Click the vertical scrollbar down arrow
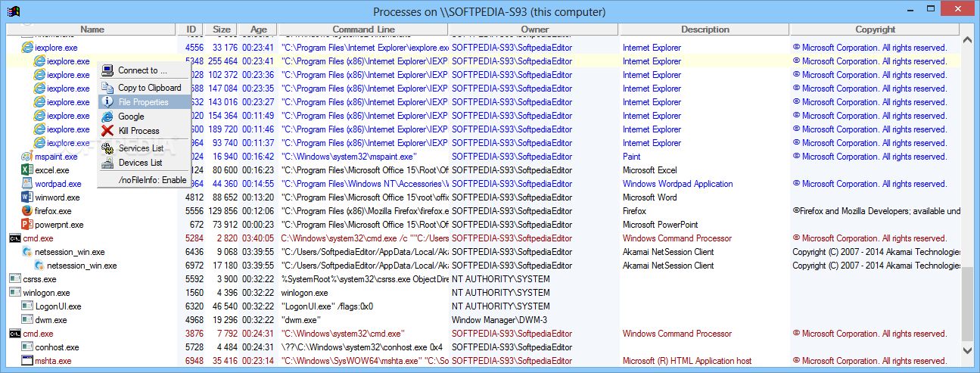Screen dimensions: 980x373 967,350
